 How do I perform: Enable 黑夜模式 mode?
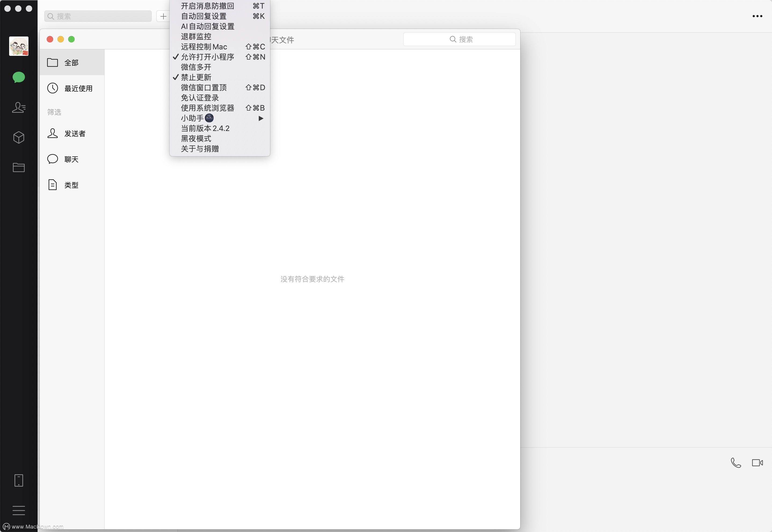(x=196, y=139)
